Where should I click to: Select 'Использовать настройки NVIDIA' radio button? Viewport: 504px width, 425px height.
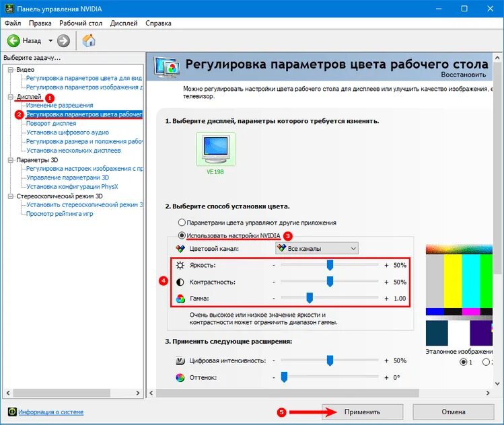pyautogui.click(x=182, y=235)
